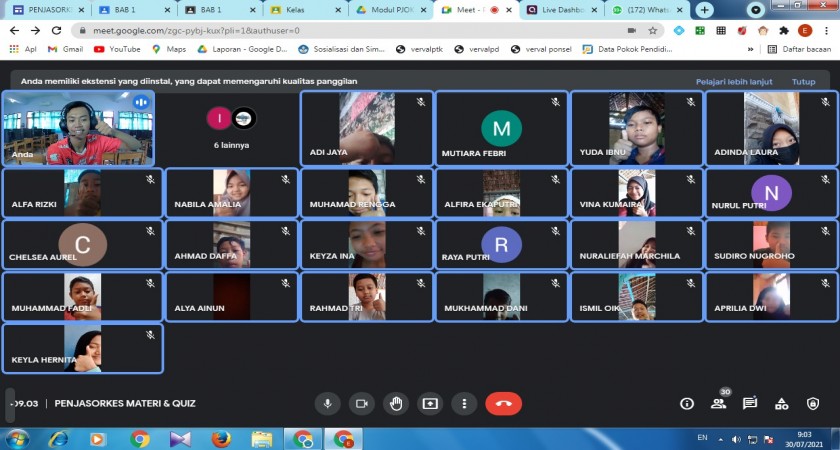Select the YUDA IBNU video tile
Image resolution: width=840 pixels, height=450 pixels.
[x=636, y=128]
